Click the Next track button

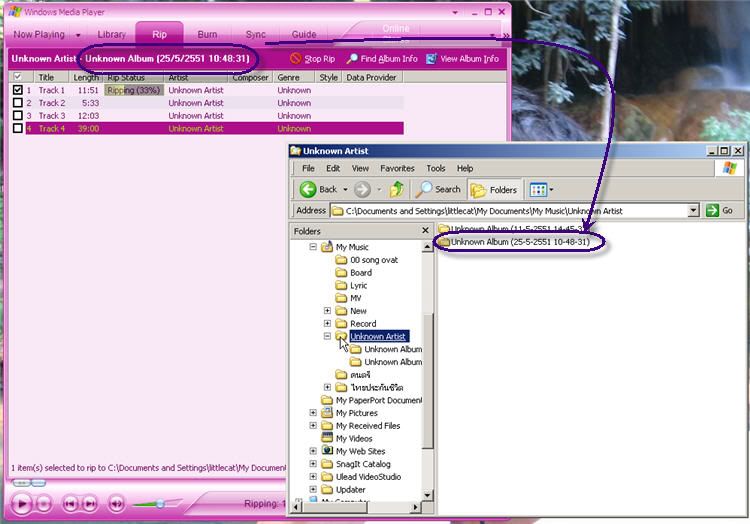pyautogui.click(x=89, y=504)
